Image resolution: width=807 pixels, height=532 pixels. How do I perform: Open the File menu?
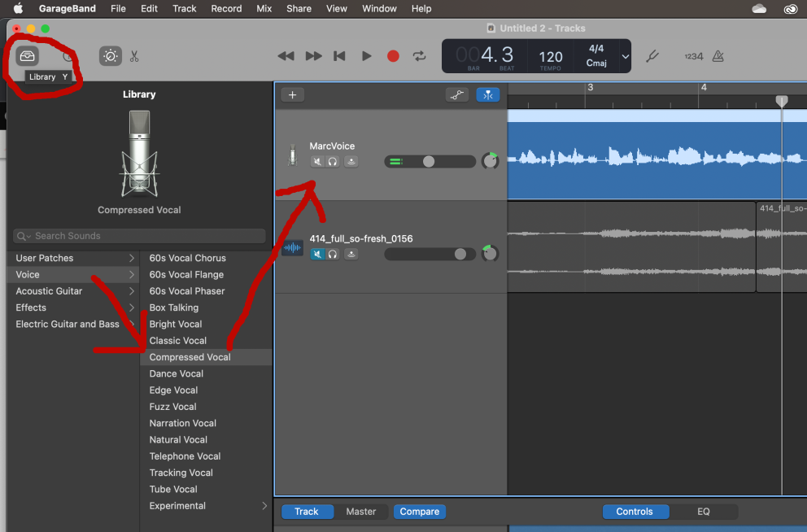[x=118, y=9]
